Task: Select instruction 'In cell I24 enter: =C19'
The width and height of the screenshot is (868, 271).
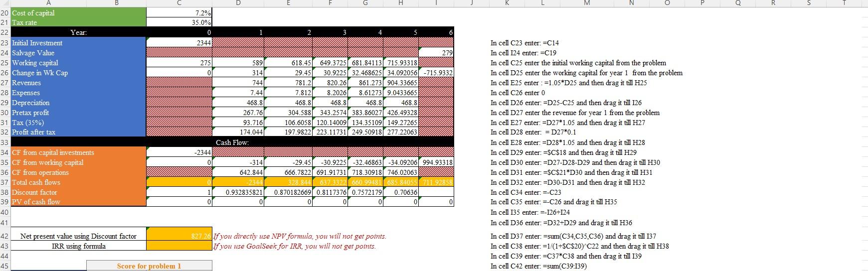Action: (x=523, y=53)
